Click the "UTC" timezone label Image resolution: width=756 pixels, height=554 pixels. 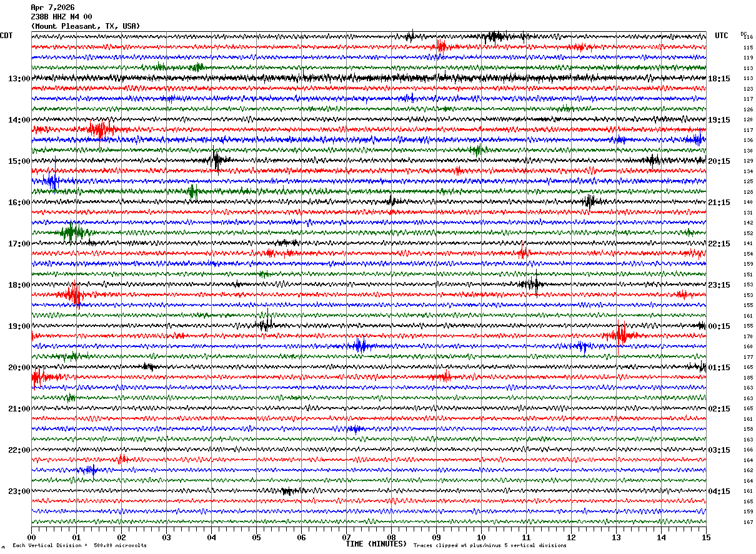722,36
